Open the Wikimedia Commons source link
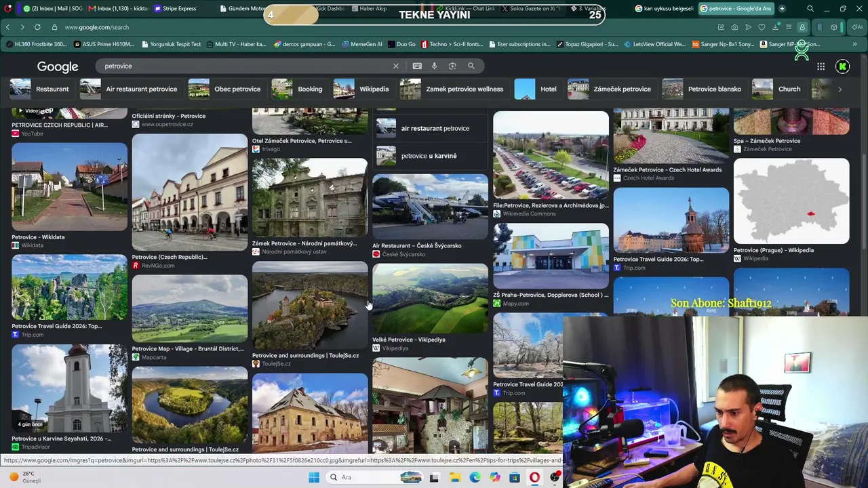Viewport: 868px width, 488px height. [529, 213]
